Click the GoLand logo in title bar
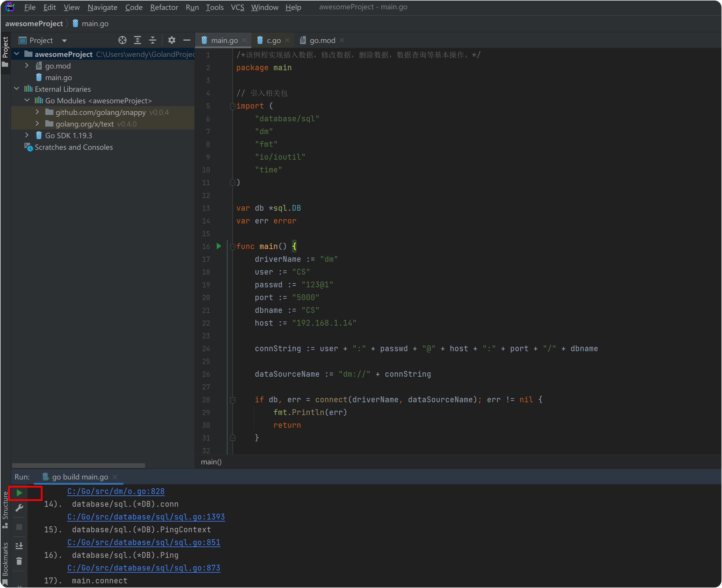 click(10, 7)
